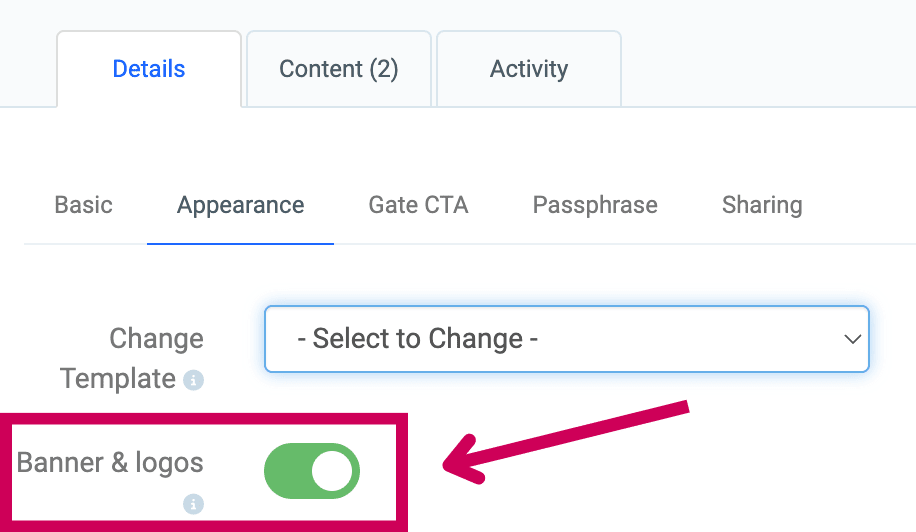The width and height of the screenshot is (916, 532).
Task: Click the chevron arrow in template dropdown
Action: [x=852, y=339]
